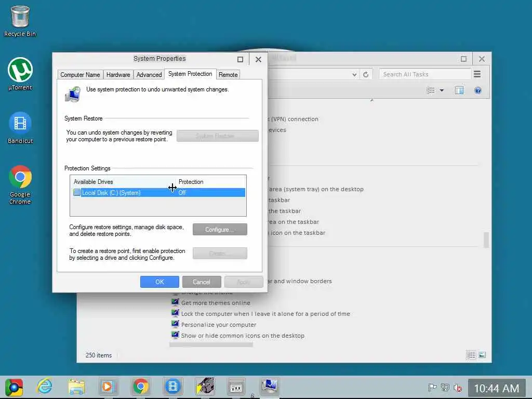Launch µTorrent desktop shortcut

(20, 74)
